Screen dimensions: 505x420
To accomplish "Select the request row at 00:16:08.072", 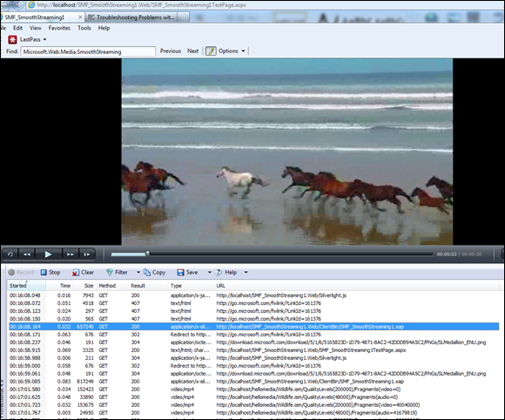I will (x=253, y=303).
